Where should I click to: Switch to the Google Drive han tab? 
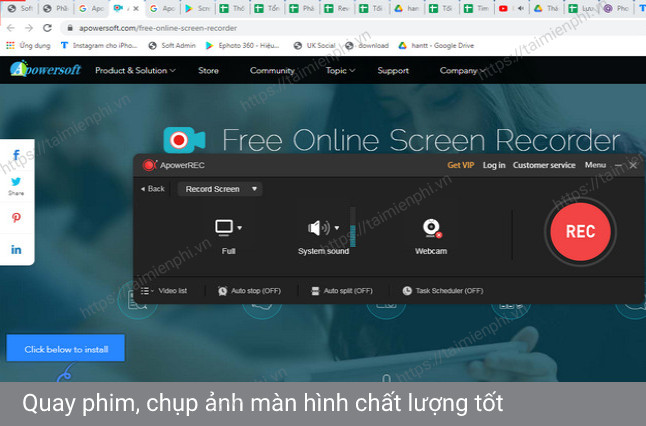(407, 8)
